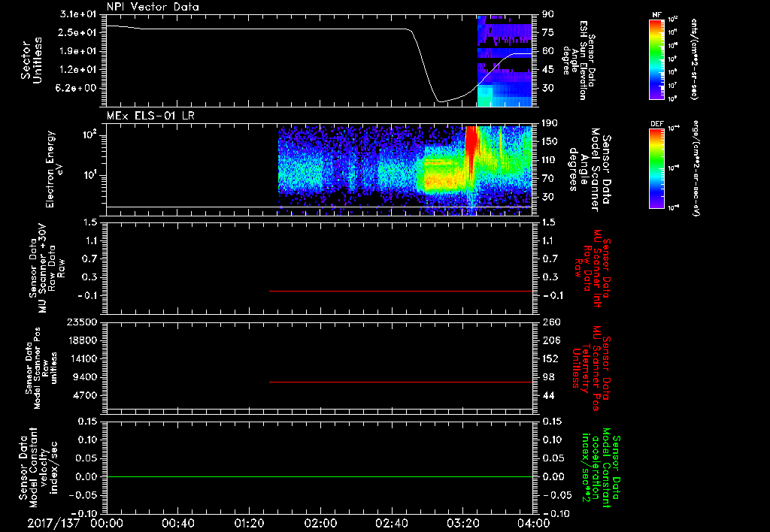Click the red MU Scanner Init raw data line

coord(401,291)
